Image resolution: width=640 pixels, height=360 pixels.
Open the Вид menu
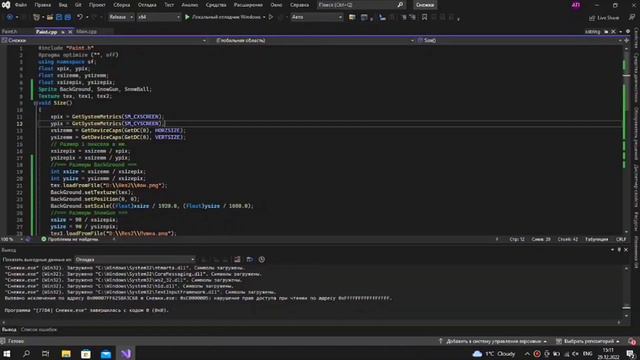[63, 5]
